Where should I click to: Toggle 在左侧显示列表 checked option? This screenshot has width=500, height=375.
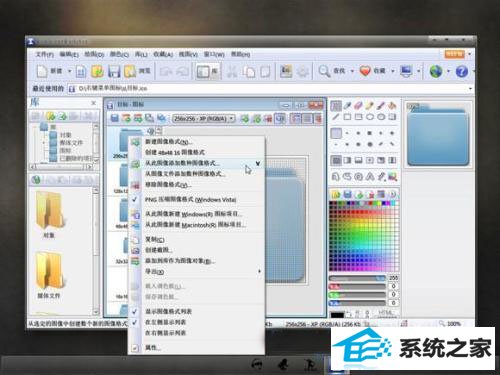(x=197, y=322)
